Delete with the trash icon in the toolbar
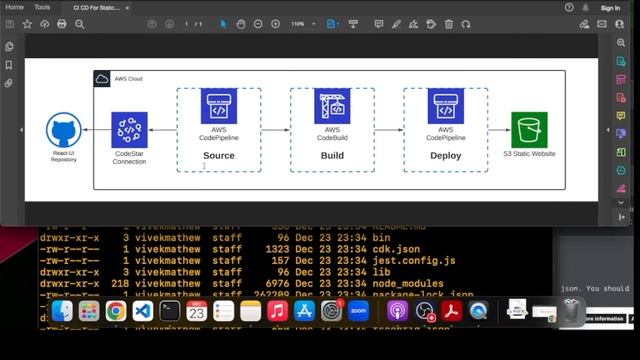The height and width of the screenshot is (360, 640). [449, 24]
